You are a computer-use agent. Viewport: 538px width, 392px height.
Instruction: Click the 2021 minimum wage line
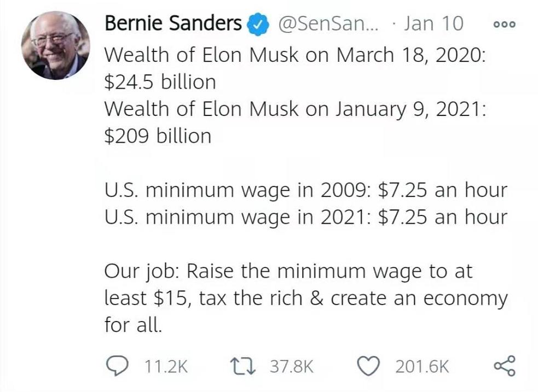pos(305,217)
